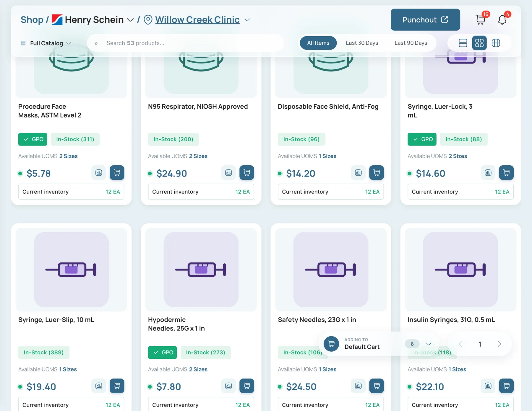The height and width of the screenshot is (411, 532).
Task: Go to previous page arrow
Action: click(460, 344)
